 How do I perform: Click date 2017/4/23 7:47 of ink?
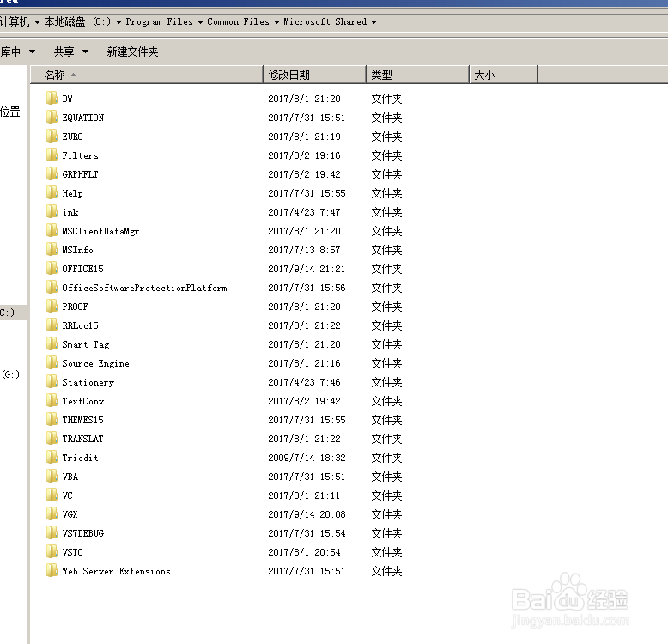point(304,212)
